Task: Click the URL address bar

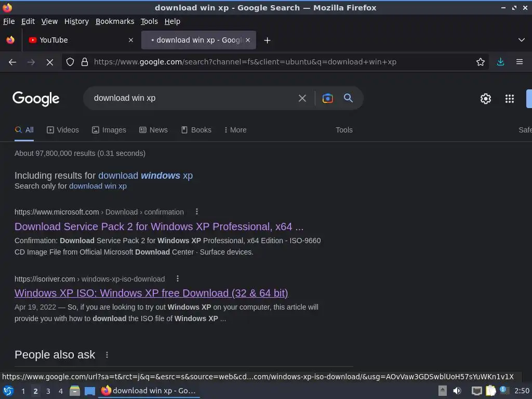Action: tap(275, 62)
